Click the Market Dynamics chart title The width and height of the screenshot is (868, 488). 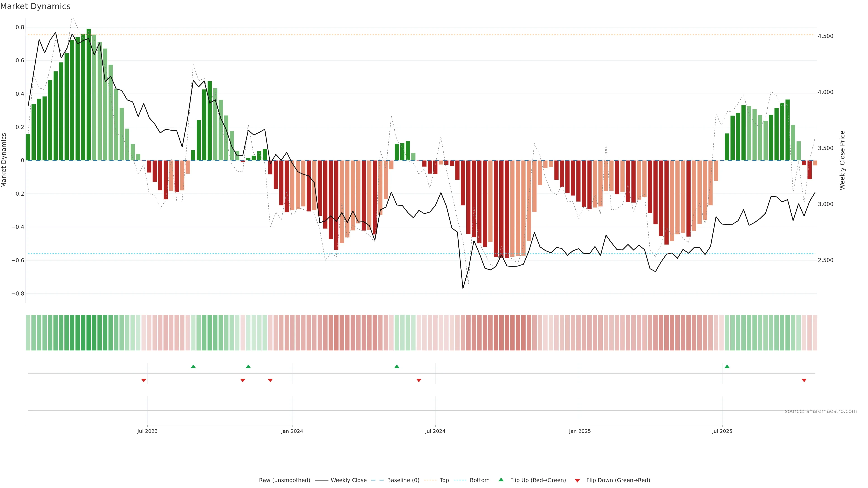pyautogui.click(x=35, y=6)
